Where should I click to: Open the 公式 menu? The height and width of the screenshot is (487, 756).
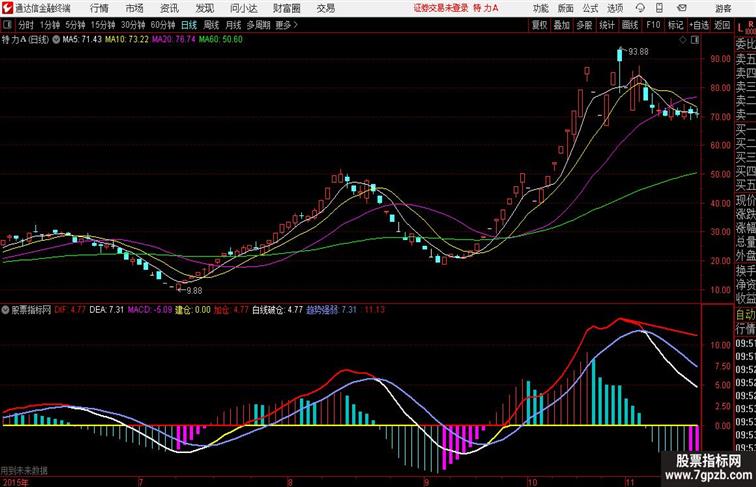[590, 8]
